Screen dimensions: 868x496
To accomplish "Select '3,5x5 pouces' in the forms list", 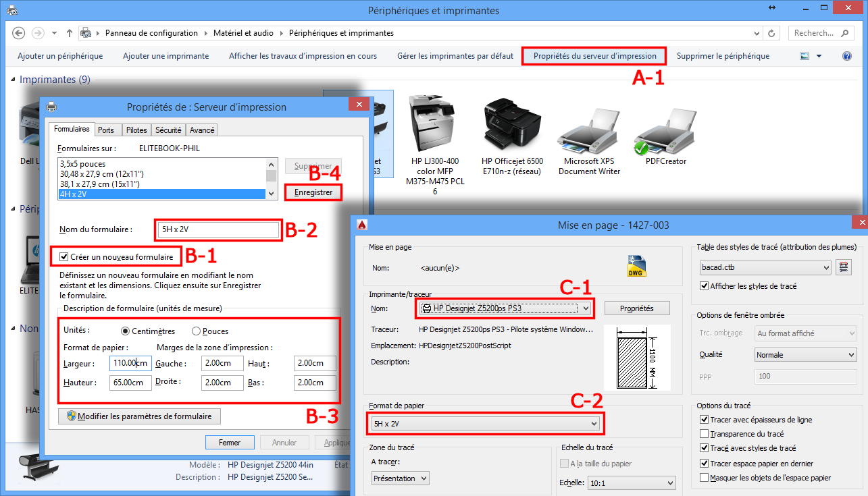I will (161, 164).
